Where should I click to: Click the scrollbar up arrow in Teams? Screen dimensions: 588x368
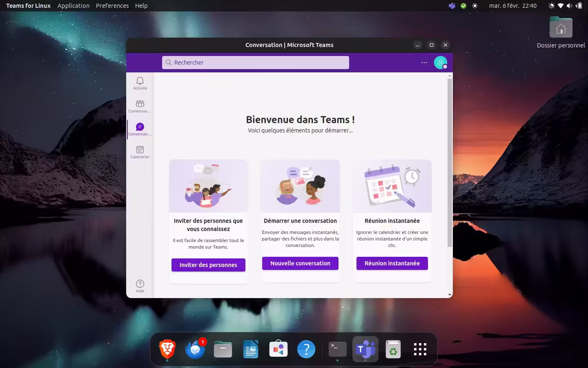click(x=450, y=75)
